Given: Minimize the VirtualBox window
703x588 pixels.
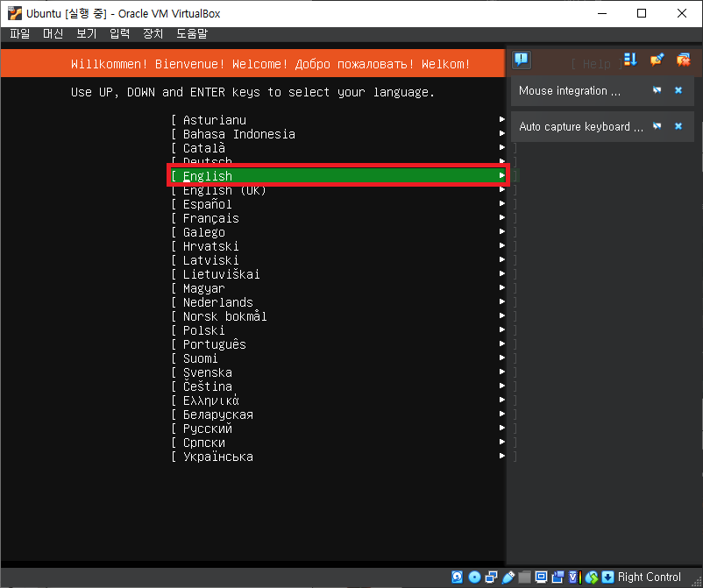Looking at the screenshot, I should (x=602, y=13).
